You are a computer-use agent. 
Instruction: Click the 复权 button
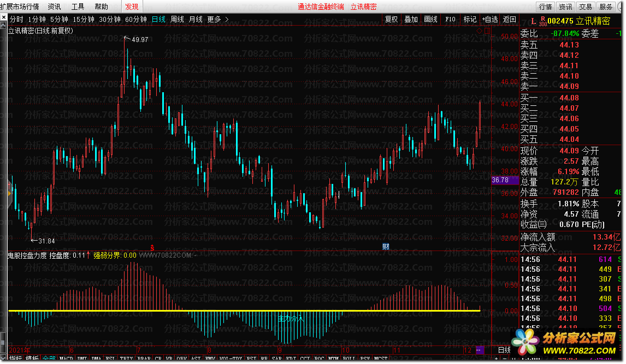click(x=391, y=19)
